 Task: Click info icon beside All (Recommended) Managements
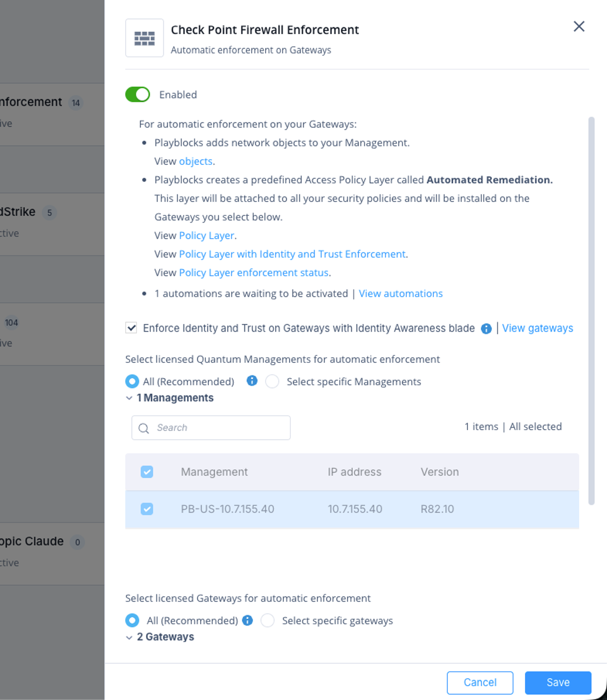[252, 381]
